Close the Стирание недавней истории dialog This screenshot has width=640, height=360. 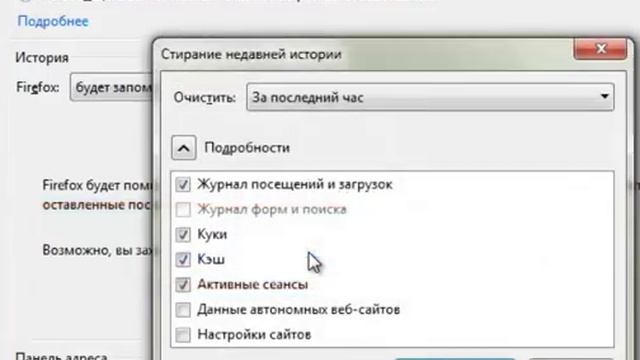(600, 49)
